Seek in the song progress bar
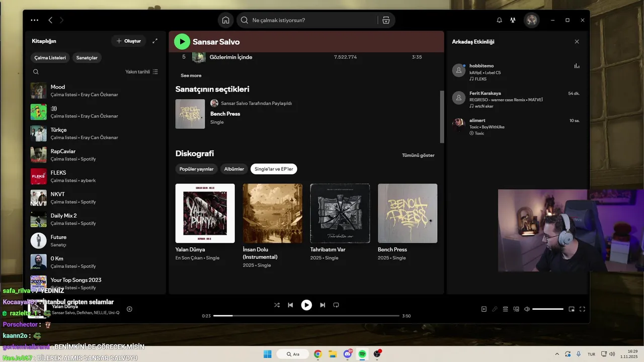This screenshot has width=644, height=362. pyautogui.click(x=306, y=316)
